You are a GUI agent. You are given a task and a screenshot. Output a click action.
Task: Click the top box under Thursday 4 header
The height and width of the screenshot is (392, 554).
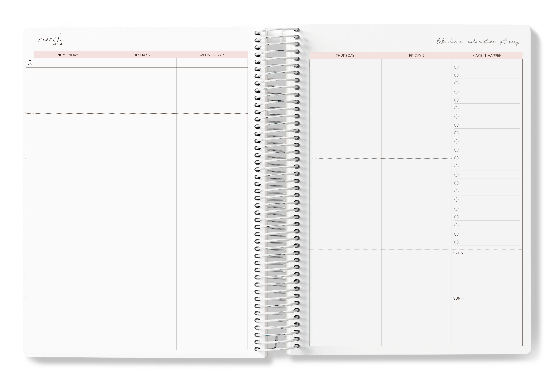[x=346, y=63]
